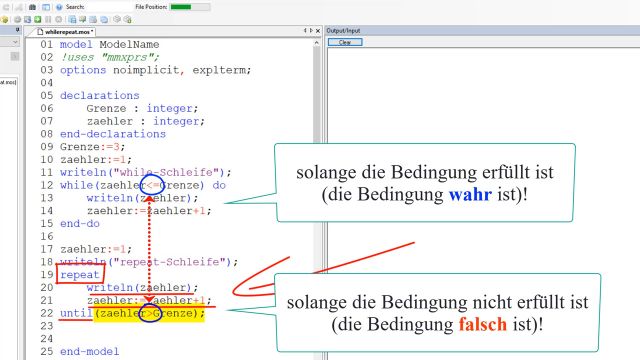Close the whilerepeat.mos editor tab
Viewport: 640px width, 360px height.
(x=318, y=31)
